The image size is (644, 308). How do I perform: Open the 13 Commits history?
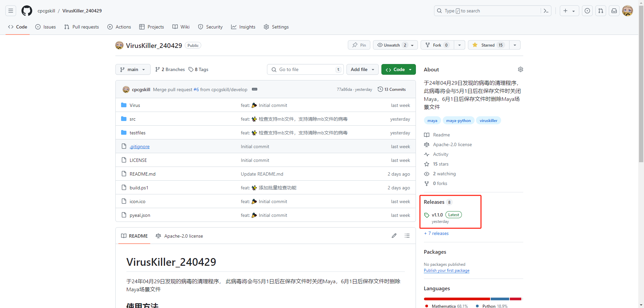coord(391,89)
